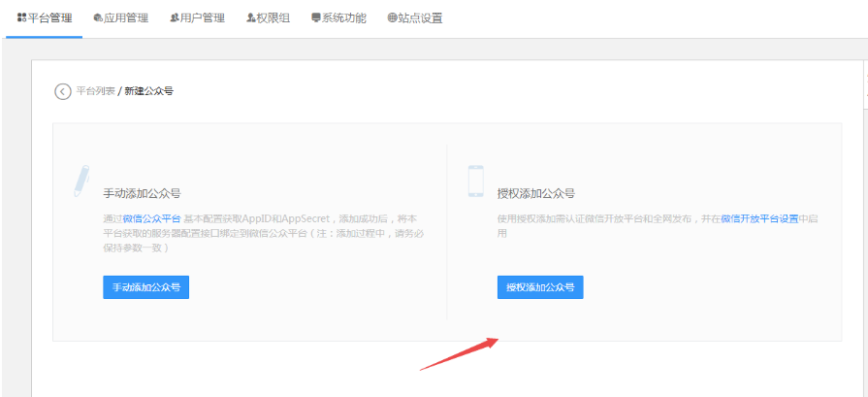Click the 新建公众号 breadcrumb text
Image resolution: width=868 pixels, height=397 pixels.
coord(149,91)
